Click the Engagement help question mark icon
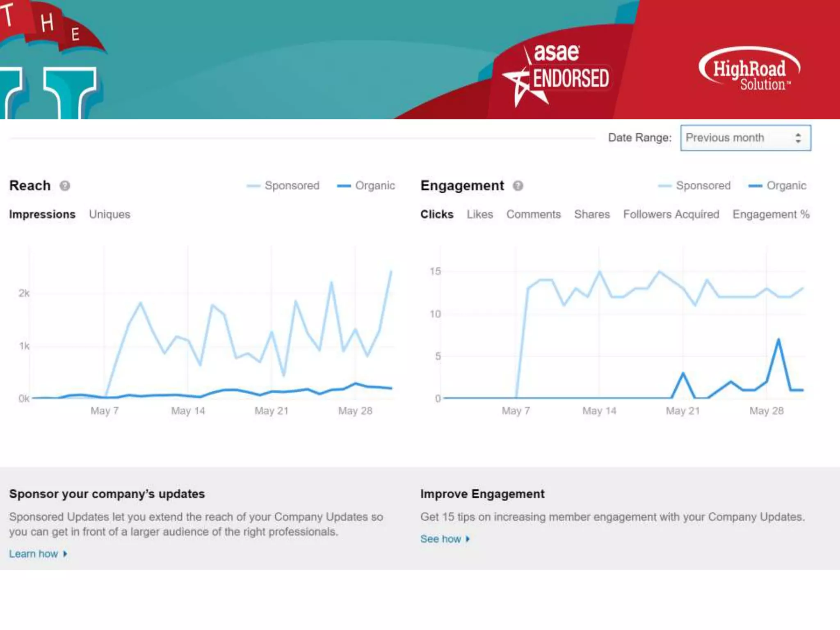The width and height of the screenshot is (840, 630). pos(518,186)
